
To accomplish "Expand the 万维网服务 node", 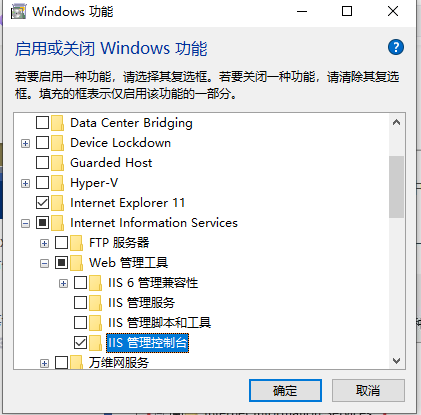I will click(x=44, y=363).
